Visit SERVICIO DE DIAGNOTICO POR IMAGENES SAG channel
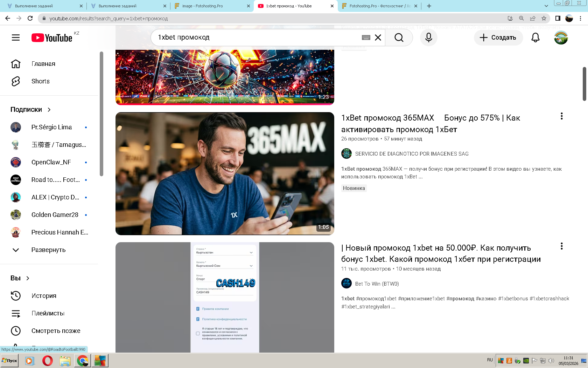This screenshot has height=368, width=588. pyautogui.click(x=412, y=154)
